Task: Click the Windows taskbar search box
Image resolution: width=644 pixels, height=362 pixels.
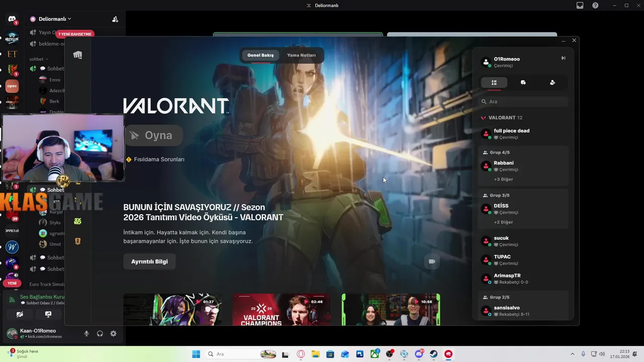Action: [242, 354]
